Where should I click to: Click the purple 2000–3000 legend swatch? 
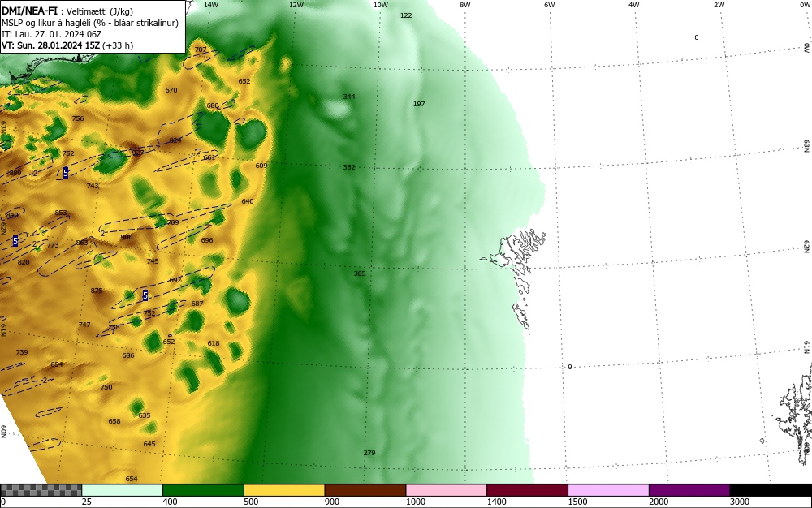[x=689, y=490]
